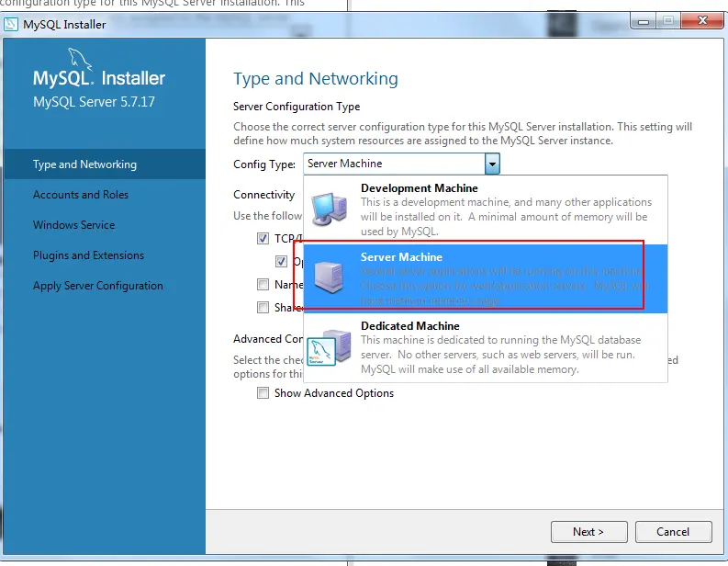
Task: Close the MySQL Installer window
Action: point(702,21)
